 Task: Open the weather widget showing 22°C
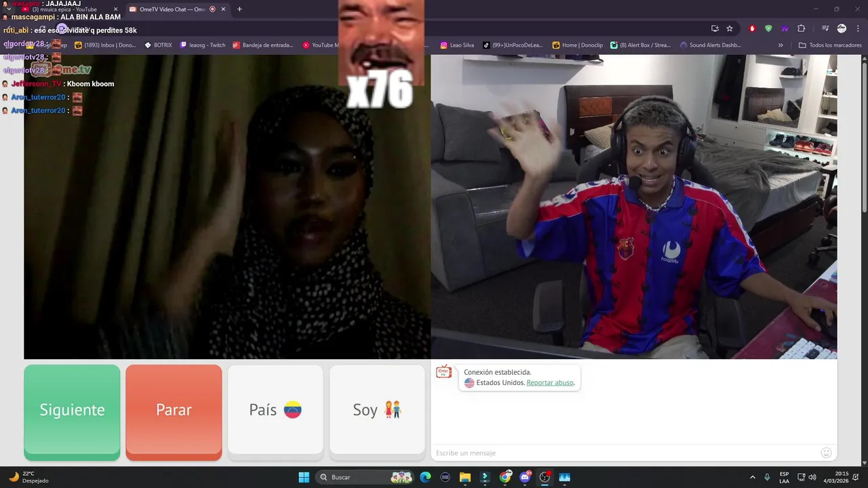pyautogui.click(x=28, y=477)
